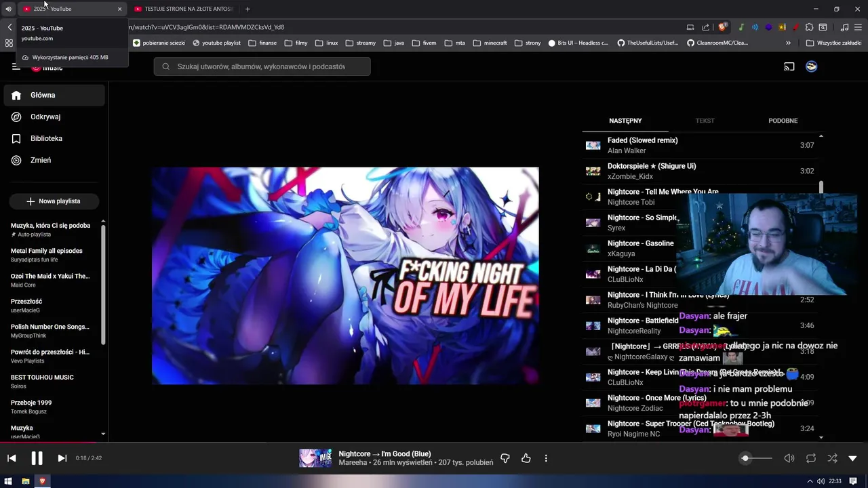
Task: Open BEST TOUHOU MUSIC playlist
Action: (x=51, y=382)
